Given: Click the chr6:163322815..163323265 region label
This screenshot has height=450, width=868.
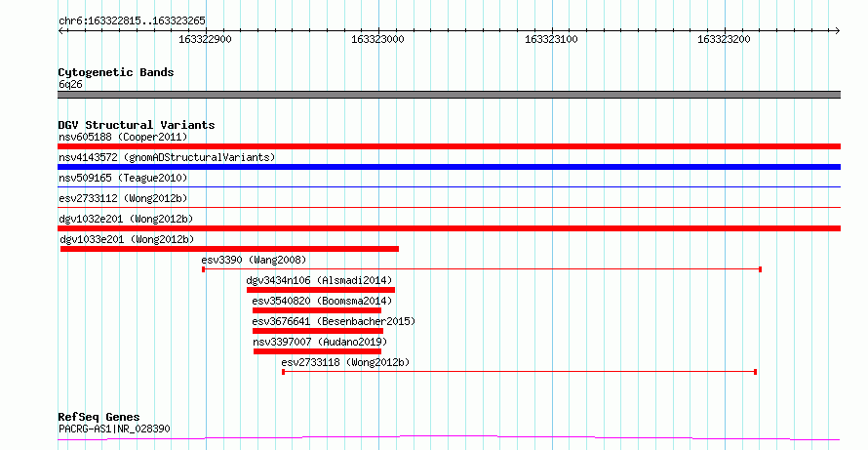Looking at the screenshot, I should pyautogui.click(x=132, y=20).
